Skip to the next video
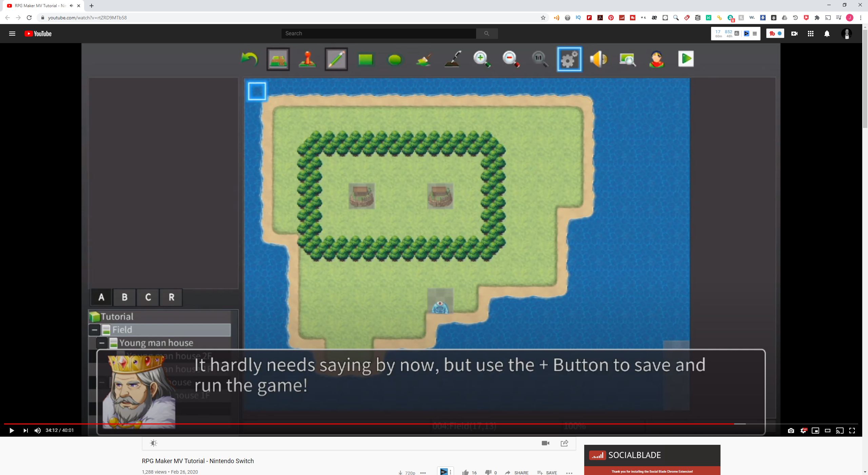This screenshot has height=475, width=868. (25, 431)
